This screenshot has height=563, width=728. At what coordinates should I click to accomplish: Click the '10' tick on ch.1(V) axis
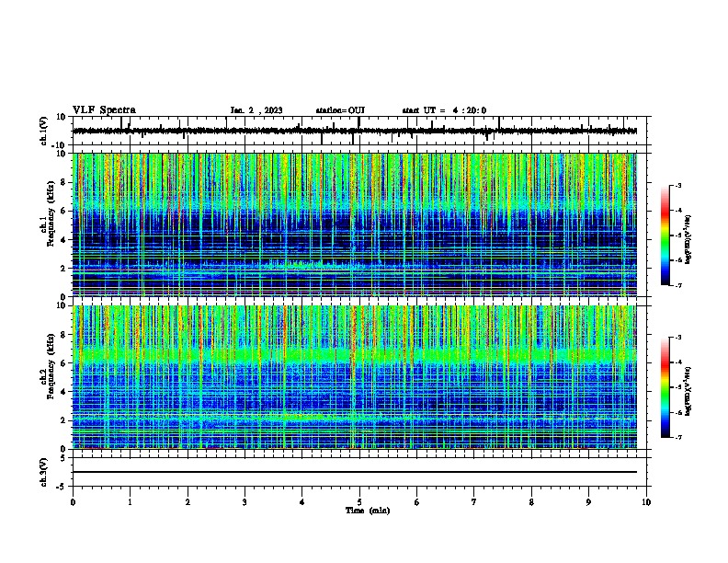(x=62, y=117)
